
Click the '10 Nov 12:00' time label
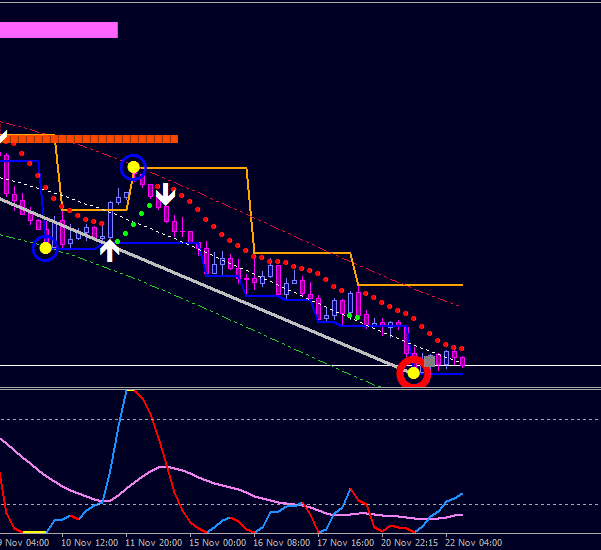click(x=90, y=543)
